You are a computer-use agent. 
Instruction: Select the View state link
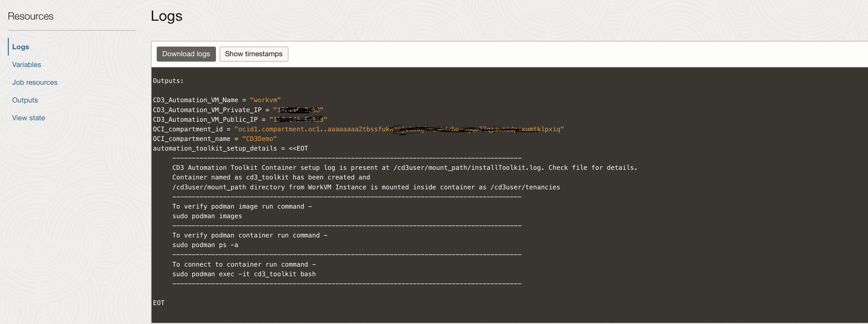[x=29, y=118]
